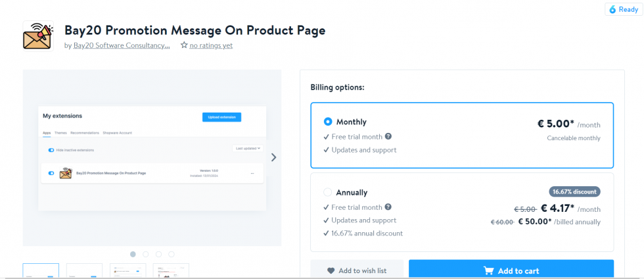
Task: Click the Bay20 promotion envelope app logo
Action: pyautogui.click(x=38, y=36)
